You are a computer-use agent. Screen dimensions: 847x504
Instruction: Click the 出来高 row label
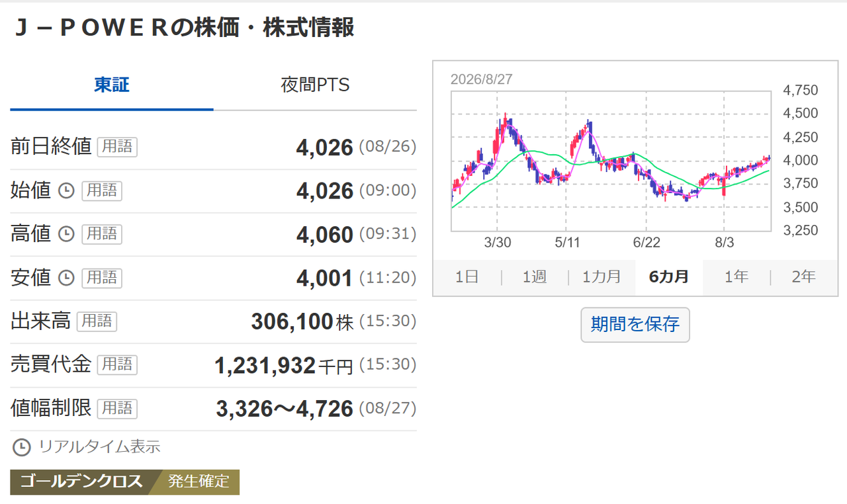(41, 321)
